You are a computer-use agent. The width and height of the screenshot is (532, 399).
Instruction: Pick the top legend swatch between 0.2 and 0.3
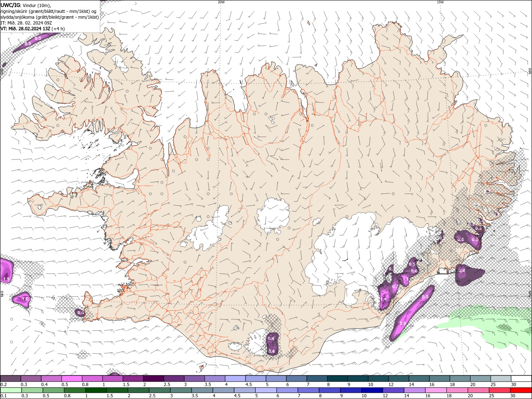coord(11,379)
